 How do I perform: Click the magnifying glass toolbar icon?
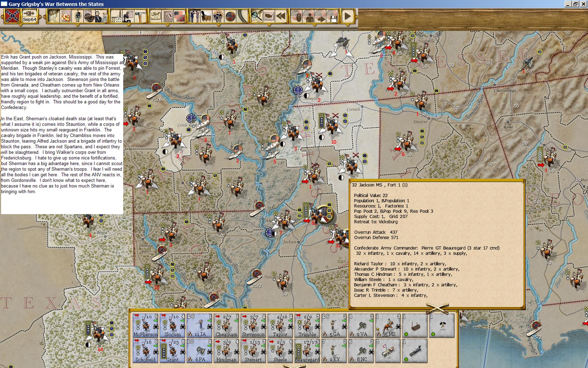click(x=257, y=16)
